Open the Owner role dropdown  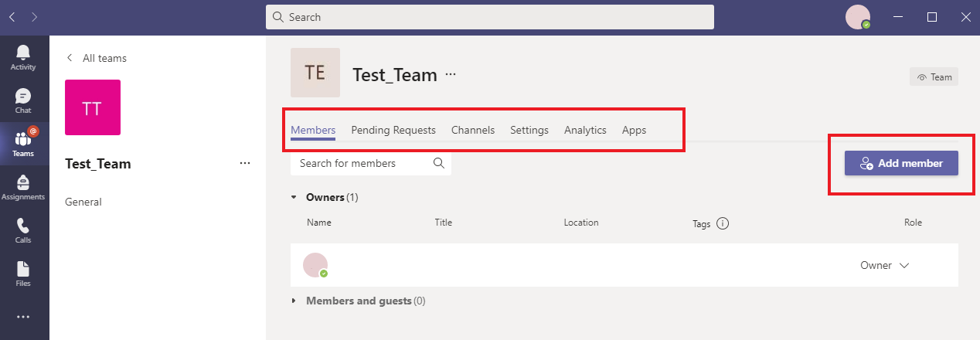tap(885, 265)
